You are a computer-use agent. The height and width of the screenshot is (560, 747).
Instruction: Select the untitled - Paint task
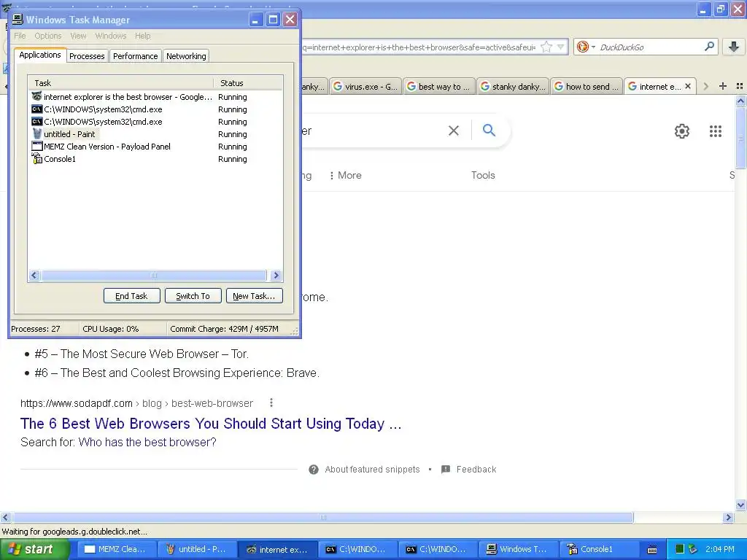pyautogui.click(x=69, y=134)
